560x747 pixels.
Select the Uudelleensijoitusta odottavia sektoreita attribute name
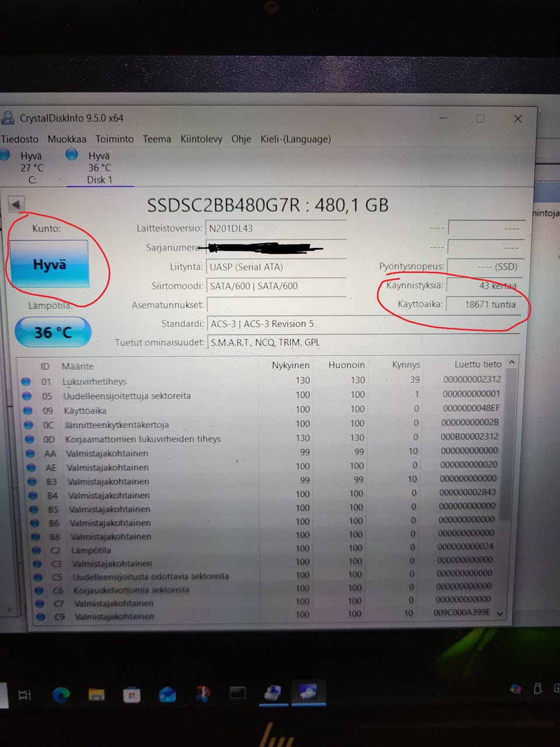click(150, 577)
